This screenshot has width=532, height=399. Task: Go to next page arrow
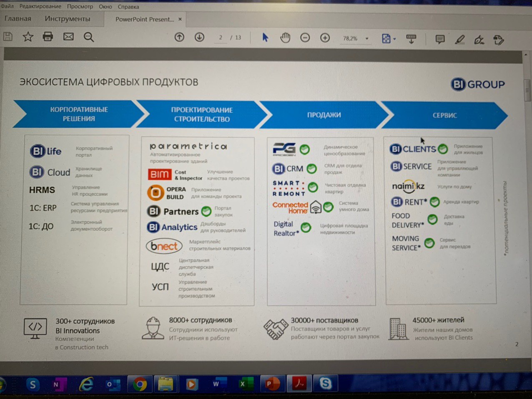[x=199, y=37]
